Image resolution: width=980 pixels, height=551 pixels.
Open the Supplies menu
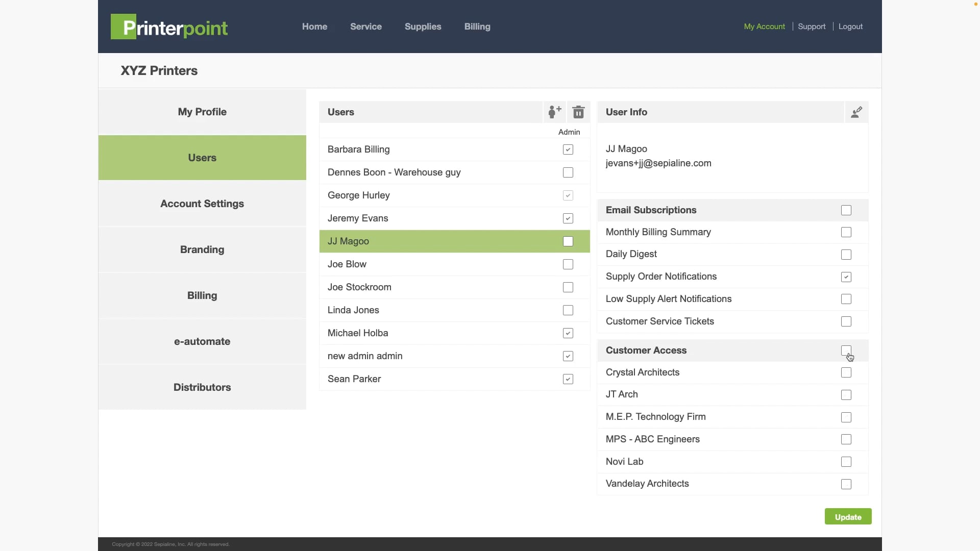(423, 27)
